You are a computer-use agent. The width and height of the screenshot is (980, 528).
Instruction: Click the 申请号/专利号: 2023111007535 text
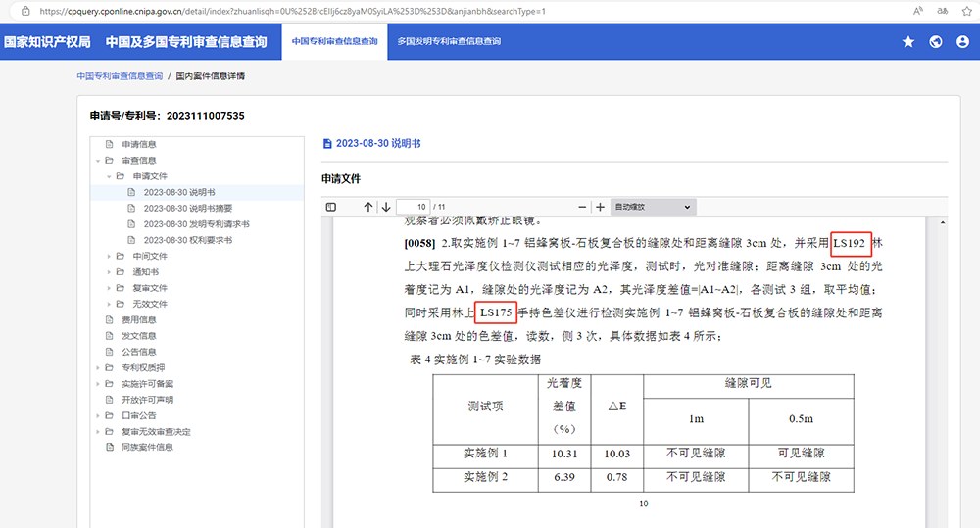(167, 116)
